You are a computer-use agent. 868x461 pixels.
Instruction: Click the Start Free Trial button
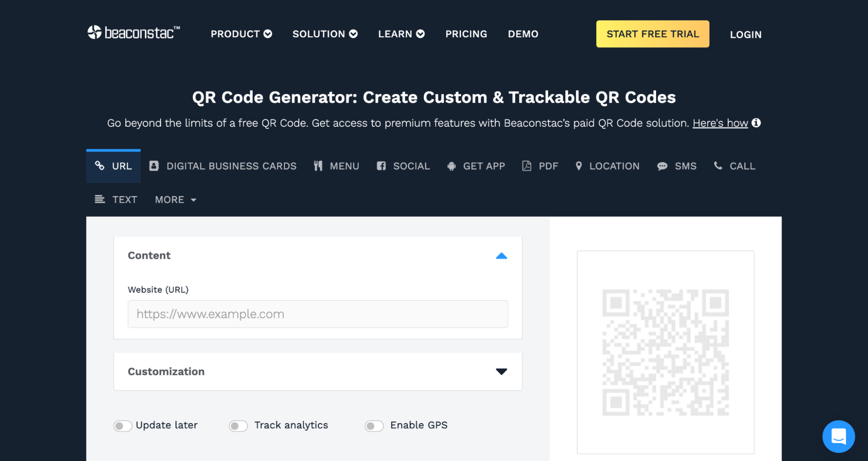click(x=653, y=34)
